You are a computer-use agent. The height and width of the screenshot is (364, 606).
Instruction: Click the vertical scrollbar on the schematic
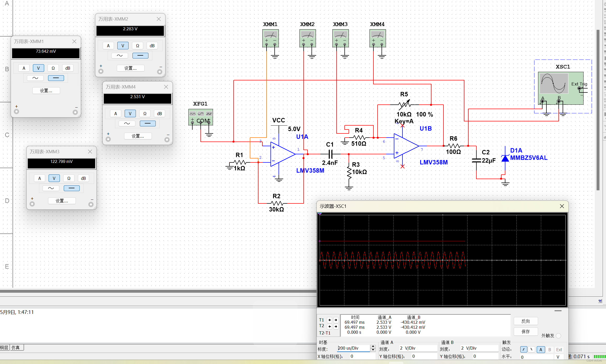(598, 110)
